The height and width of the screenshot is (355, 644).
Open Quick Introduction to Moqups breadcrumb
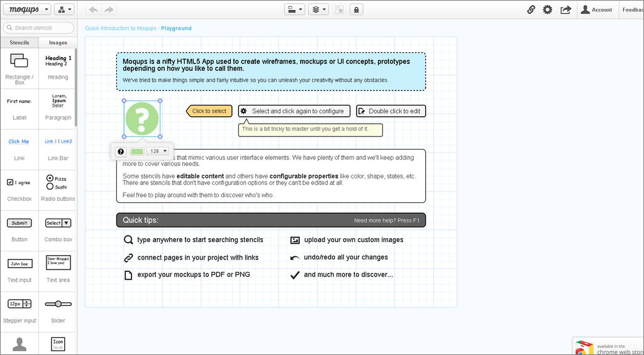(121, 28)
